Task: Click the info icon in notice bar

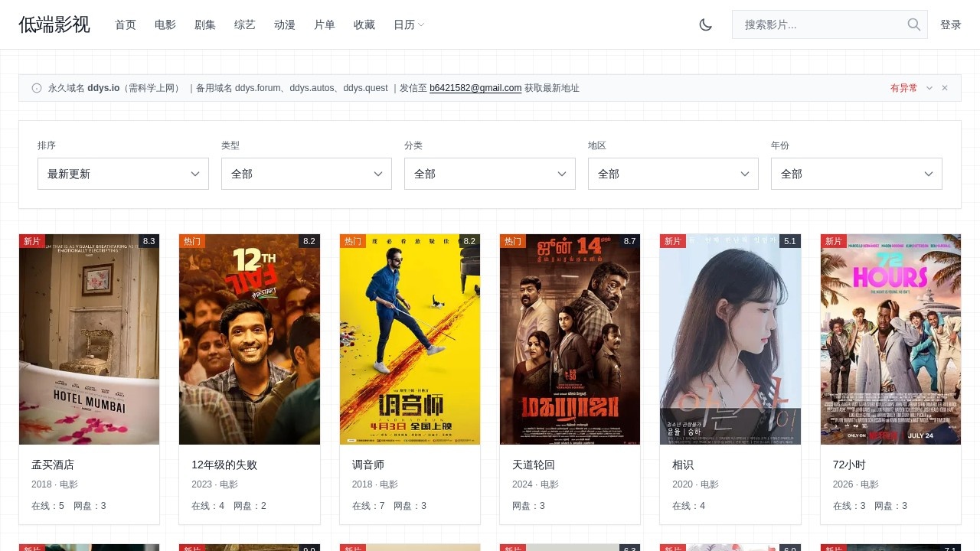Action: (37, 88)
